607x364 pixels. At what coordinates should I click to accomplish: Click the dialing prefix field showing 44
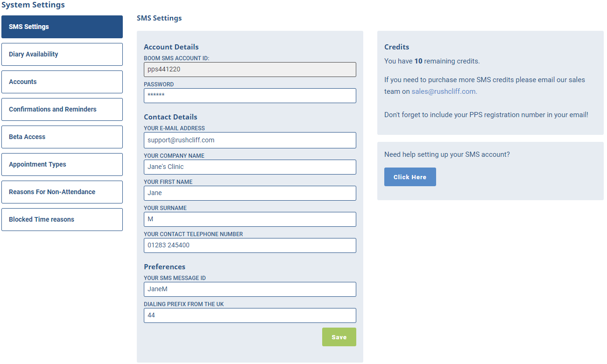point(250,315)
